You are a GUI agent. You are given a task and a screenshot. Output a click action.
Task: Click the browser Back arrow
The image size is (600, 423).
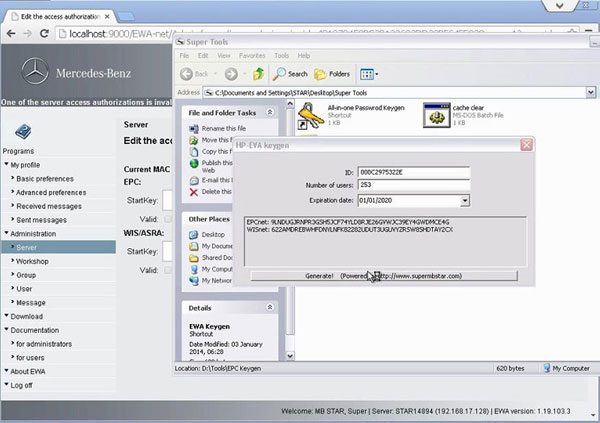[x=11, y=34]
